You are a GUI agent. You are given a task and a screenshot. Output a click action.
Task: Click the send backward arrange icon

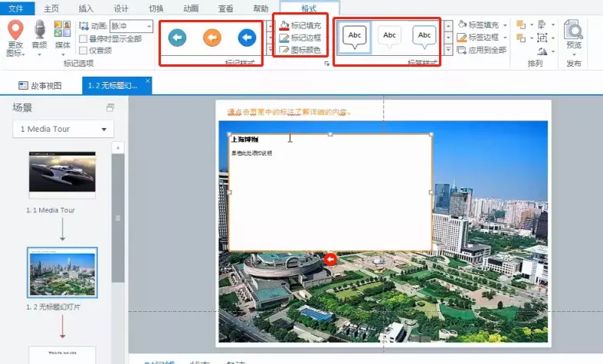521,38
